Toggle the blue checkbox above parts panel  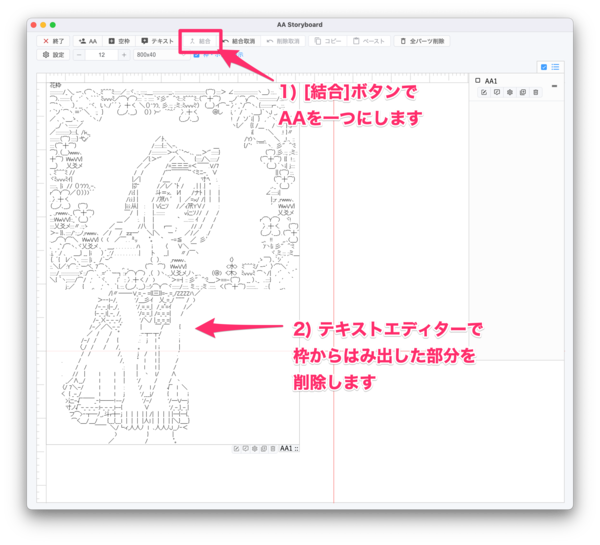pyautogui.click(x=543, y=67)
